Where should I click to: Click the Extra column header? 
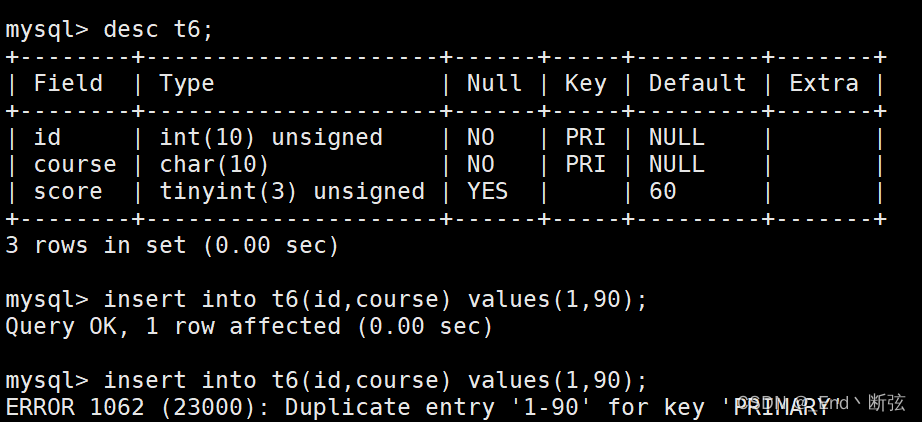pyautogui.click(x=823, y=83)
